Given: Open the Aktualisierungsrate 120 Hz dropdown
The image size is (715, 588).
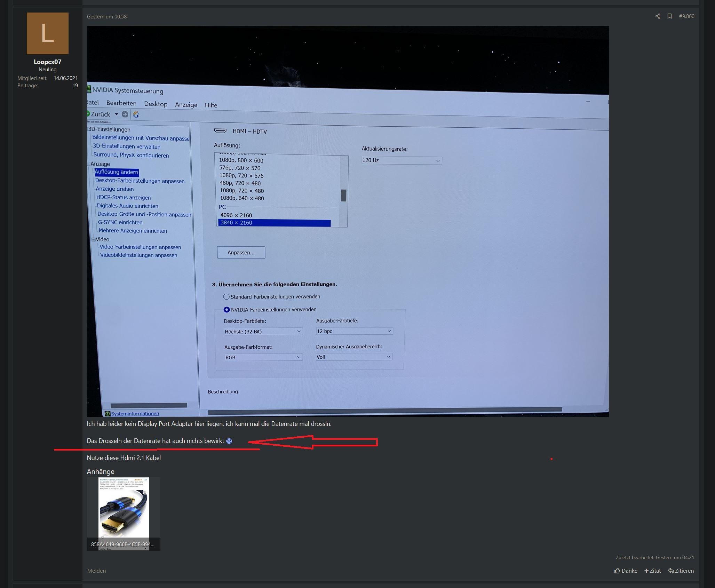Looking at the screenshot, I should pyautogui.click(x=402, y=160).
